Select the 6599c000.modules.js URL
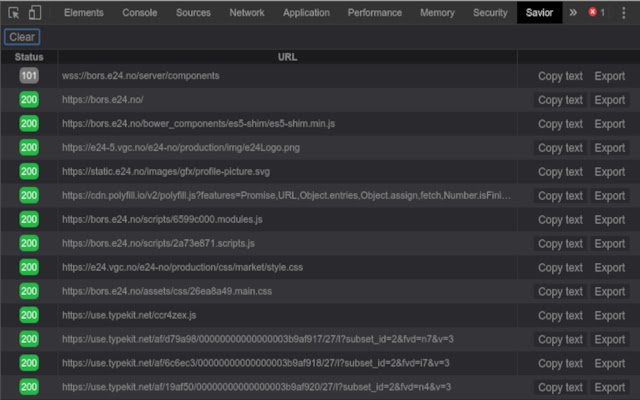Image resolution: width=640 pixels, height=400 pixels. (x=162, y=220)
